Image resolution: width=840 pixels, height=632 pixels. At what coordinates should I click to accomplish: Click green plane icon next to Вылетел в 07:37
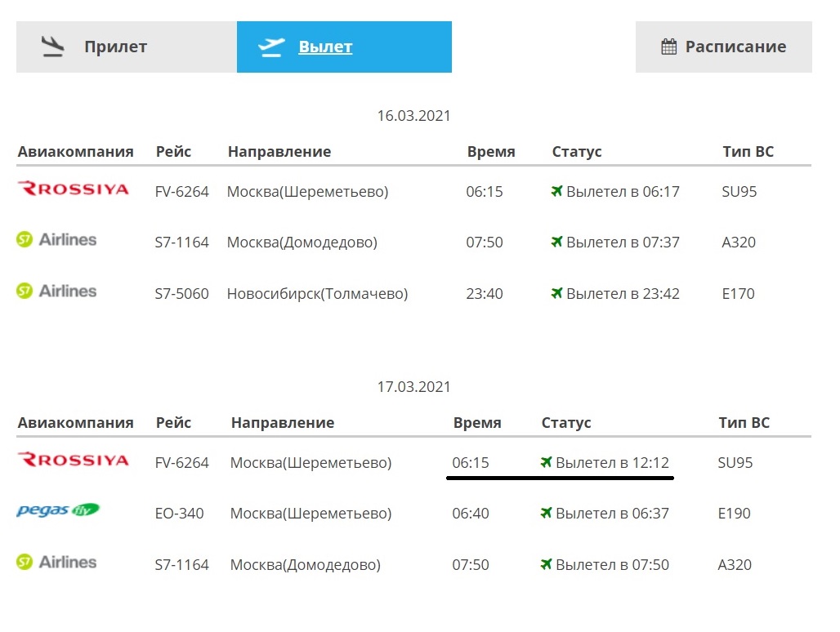point(557,242)
